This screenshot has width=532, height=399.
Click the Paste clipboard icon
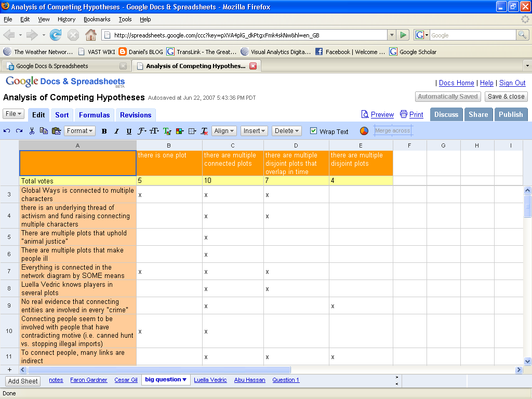tap(56, 131)
